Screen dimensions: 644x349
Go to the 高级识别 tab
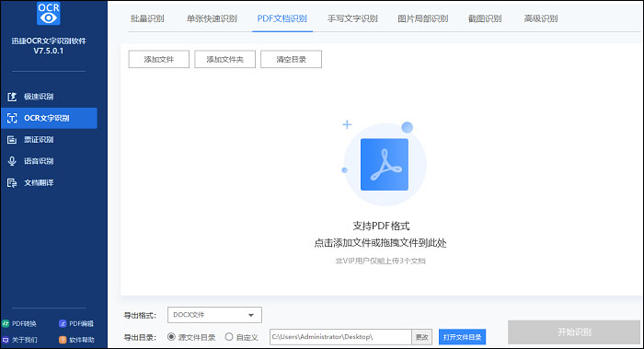pos(541,18)
